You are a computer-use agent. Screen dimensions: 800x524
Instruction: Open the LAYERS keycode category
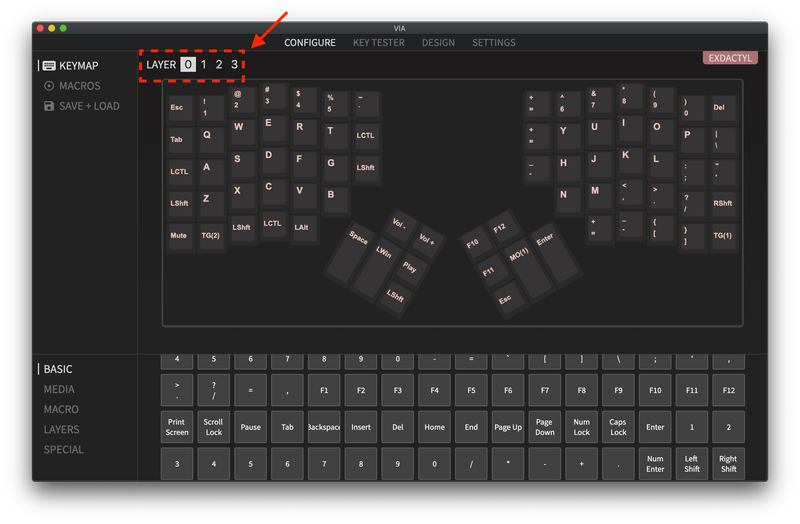tap(61, 430)
